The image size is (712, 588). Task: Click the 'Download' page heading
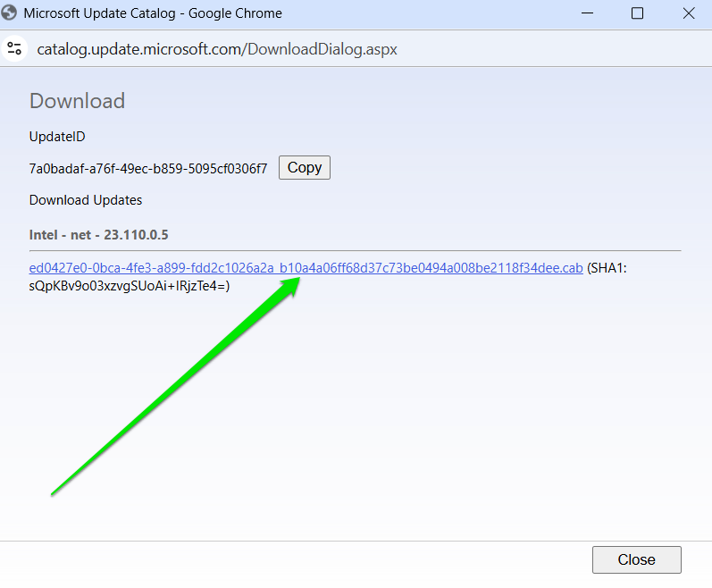[77, 101]
